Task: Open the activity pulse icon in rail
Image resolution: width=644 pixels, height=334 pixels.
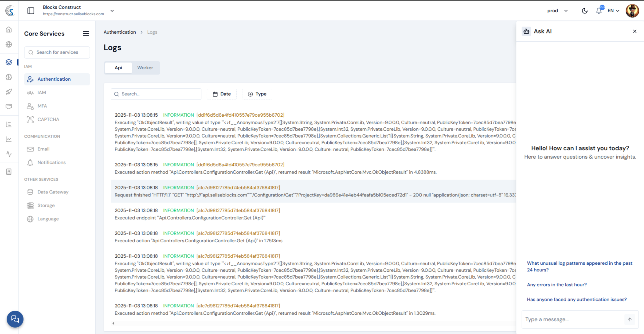Action: (x=9, y=154)
